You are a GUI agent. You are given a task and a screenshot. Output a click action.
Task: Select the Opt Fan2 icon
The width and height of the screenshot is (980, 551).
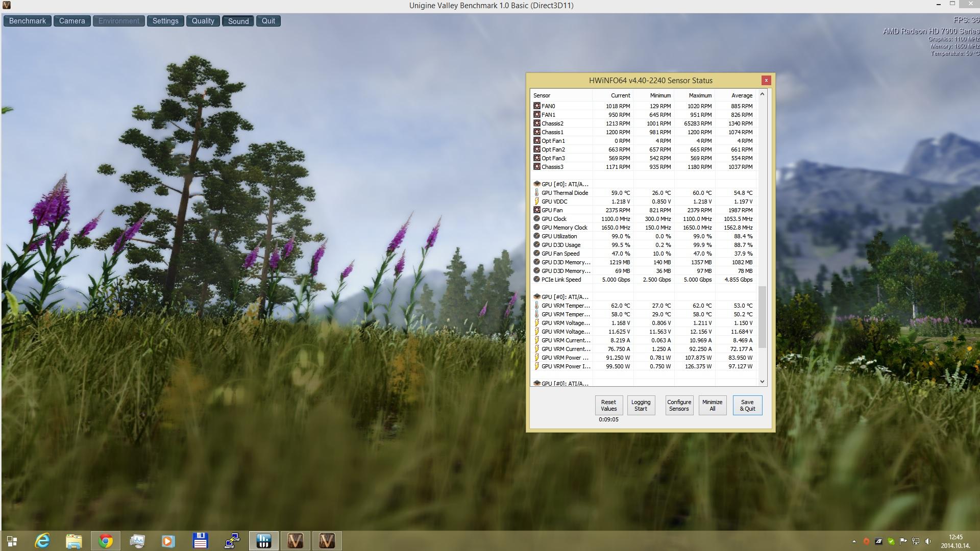point(536,149)
